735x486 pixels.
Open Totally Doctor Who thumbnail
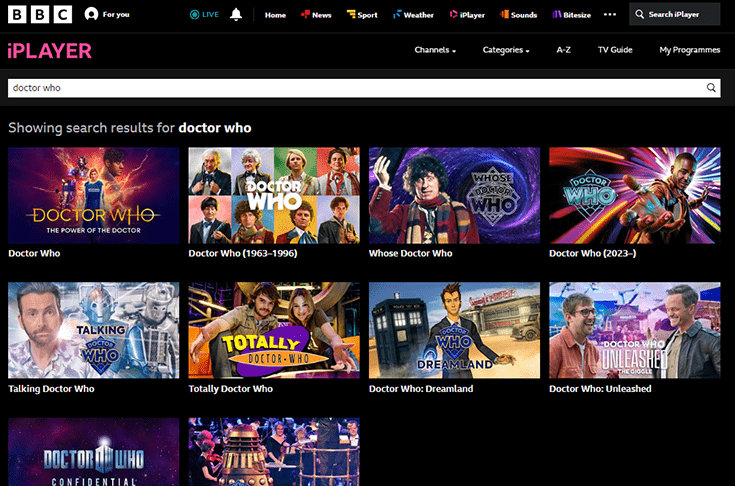(x=274, y=330)
